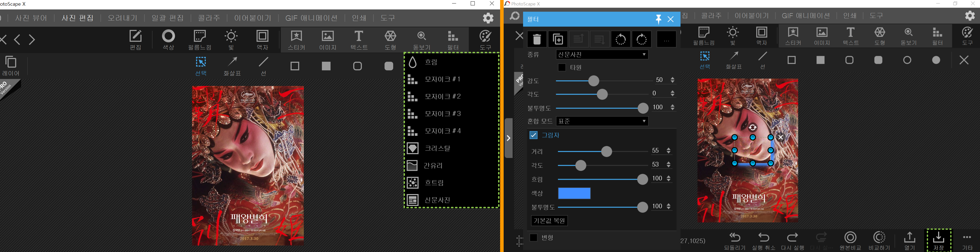Open the 색상 color tool in left window
The image size is (980, 252).
(x=169, y=40)
